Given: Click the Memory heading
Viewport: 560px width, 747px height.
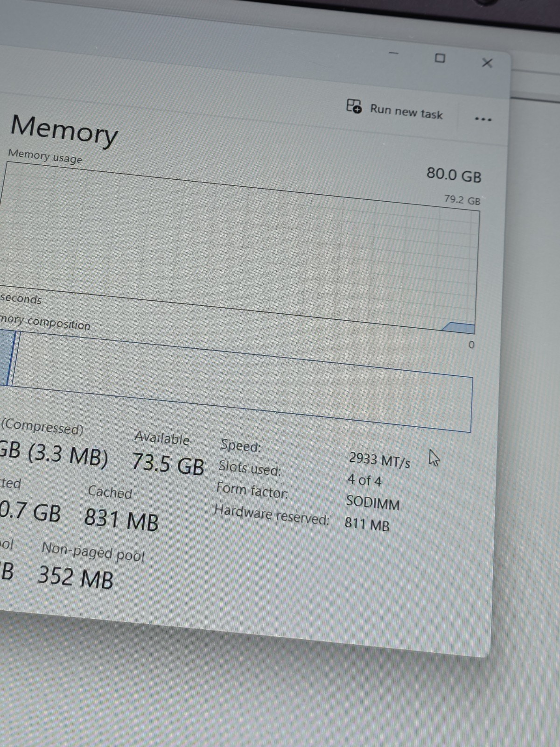Looking at the screenshot, I should (x=64, y=130).
